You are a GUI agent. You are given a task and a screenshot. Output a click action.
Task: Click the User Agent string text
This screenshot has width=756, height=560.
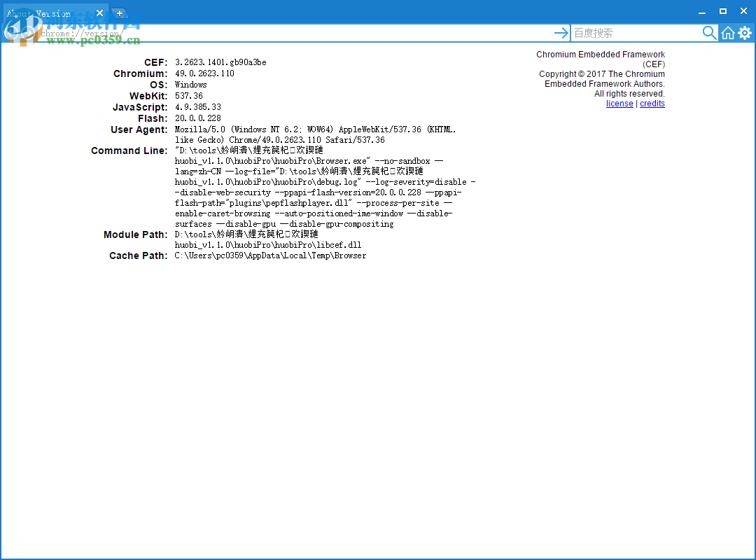tap(315, 134)
